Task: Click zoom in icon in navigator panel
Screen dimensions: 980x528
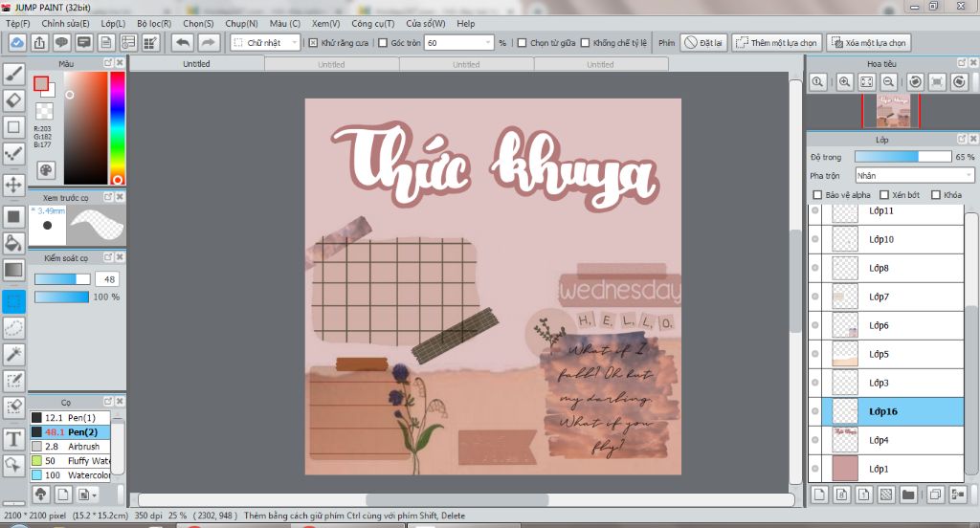Action: [x=844, y=82]
